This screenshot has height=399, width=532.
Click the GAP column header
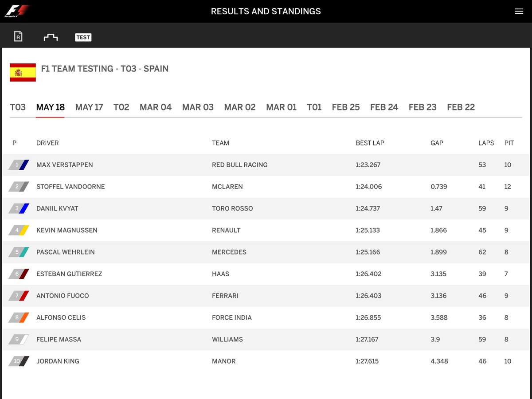tap(437, 143)
